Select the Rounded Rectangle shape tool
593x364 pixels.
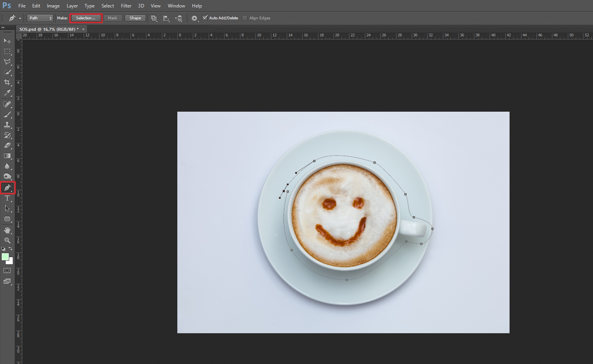pyautogui.click(x=7, y=219)
